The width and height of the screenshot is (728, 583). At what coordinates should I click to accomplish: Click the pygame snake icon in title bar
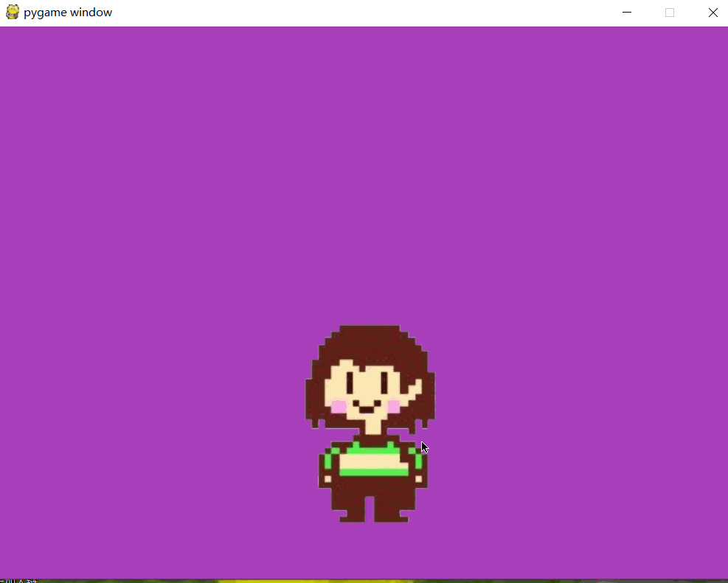(x=13, y=12)
